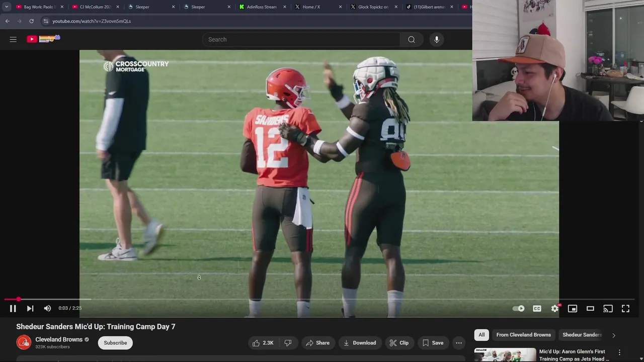Screen dimensions: 644x362
Task: Reload the current page
Action: (31, 21)
